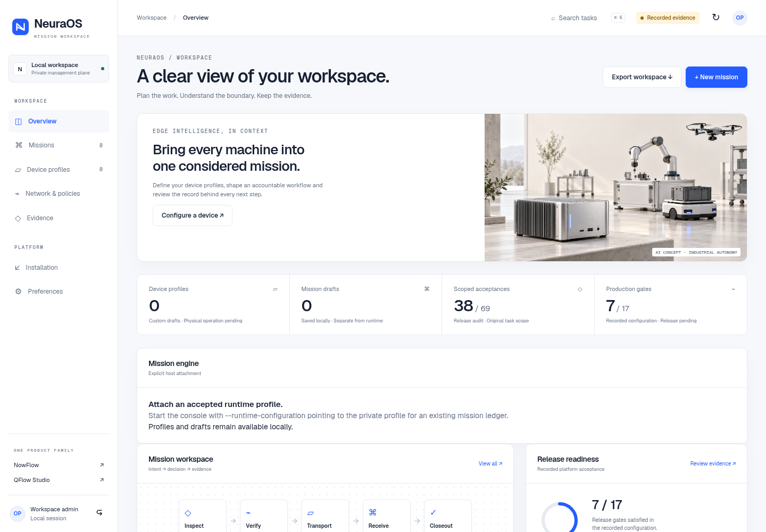This screenshot has width=766, height=532.
Task: Open the Mission drafts stat card
Action: pos(366,305)
